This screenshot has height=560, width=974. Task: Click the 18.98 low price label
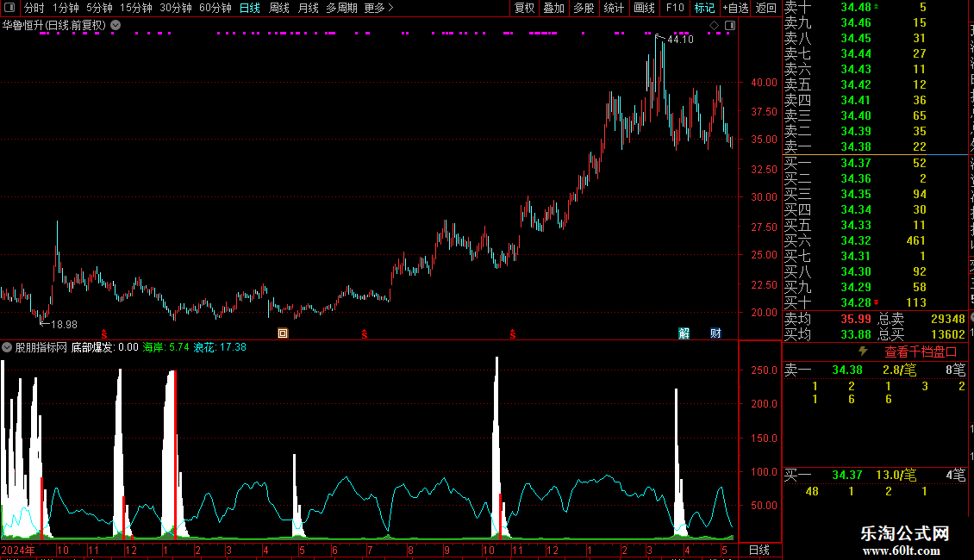click(x=64, y=324)
